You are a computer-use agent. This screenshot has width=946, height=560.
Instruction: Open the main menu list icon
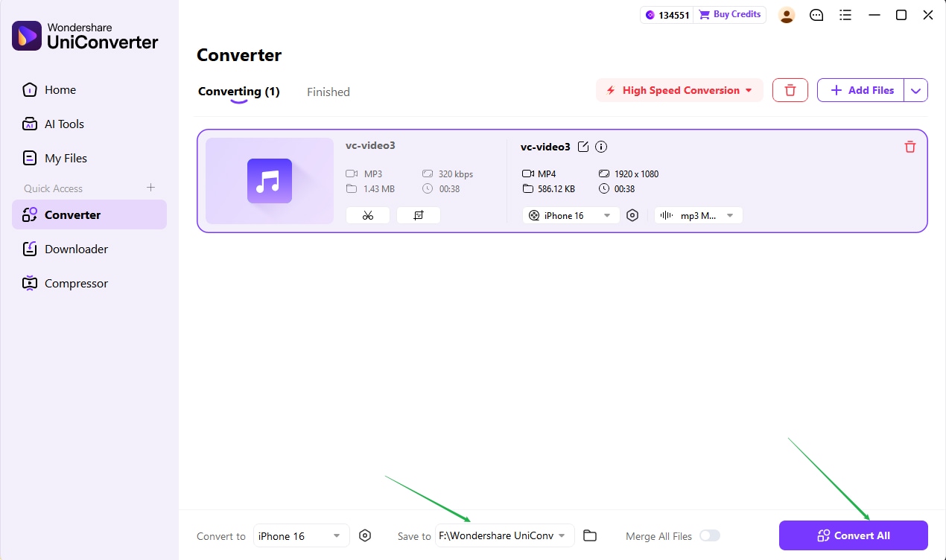(x=845, y=15)
